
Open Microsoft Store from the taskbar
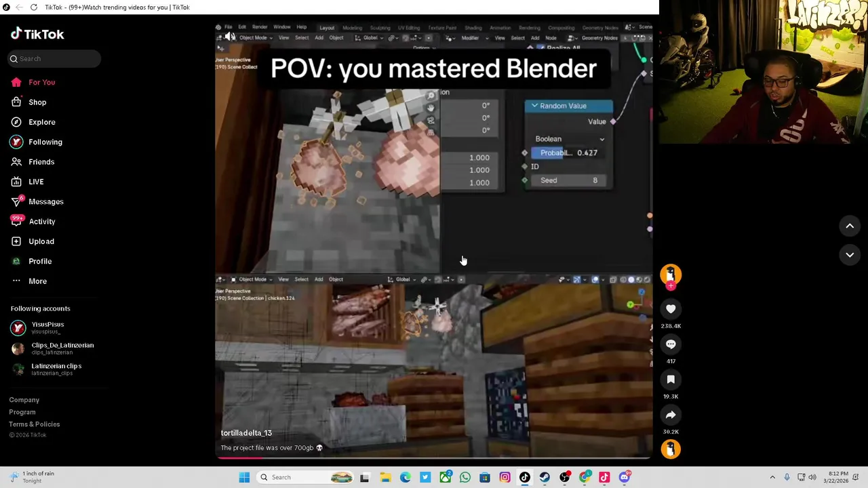(x=485, y=477)
